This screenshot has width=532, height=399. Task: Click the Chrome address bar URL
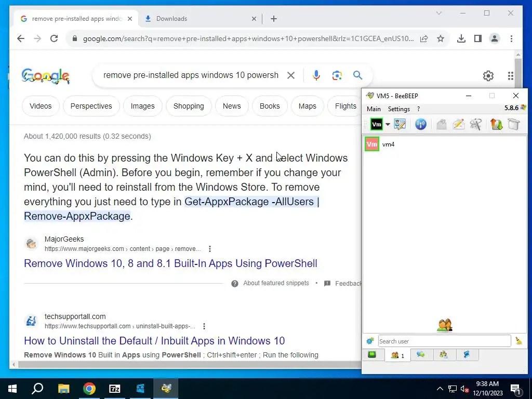[248, 38]
